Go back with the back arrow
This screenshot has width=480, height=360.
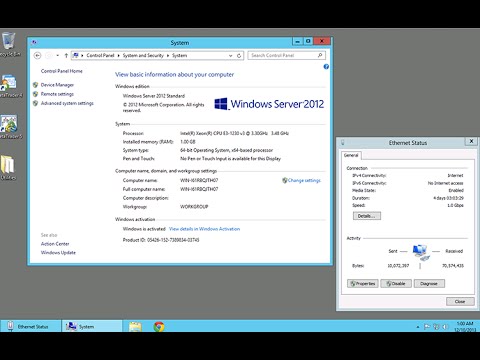[38, 55]
